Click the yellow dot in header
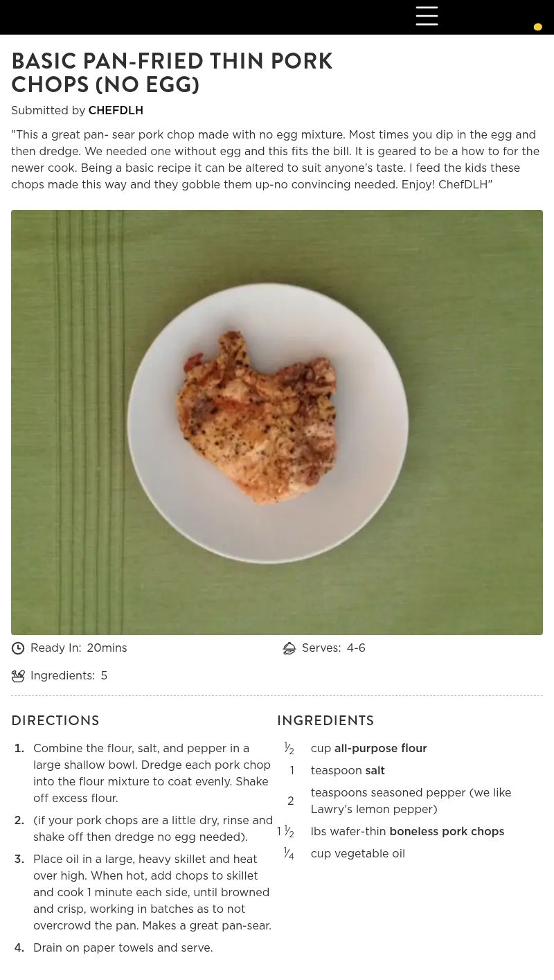The image size is (554, 980). pos(537,27)
